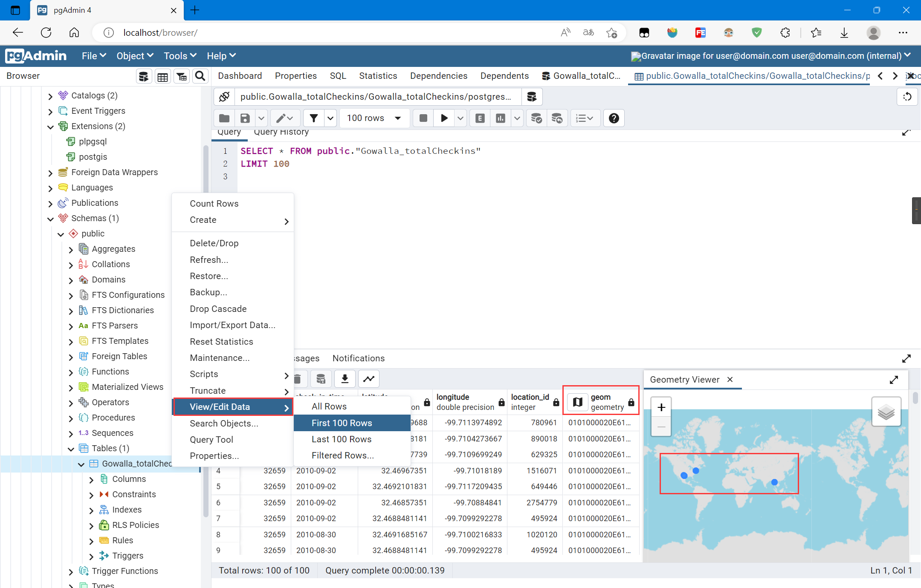Click the Edit pencil toolbar button
Viewport: 921px width, 588px height.
coord(284,118)
